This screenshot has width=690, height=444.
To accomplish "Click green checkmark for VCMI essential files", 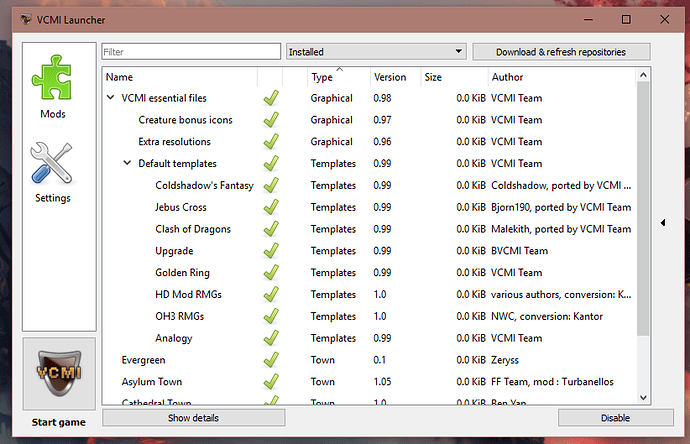I will click(271, 98).
